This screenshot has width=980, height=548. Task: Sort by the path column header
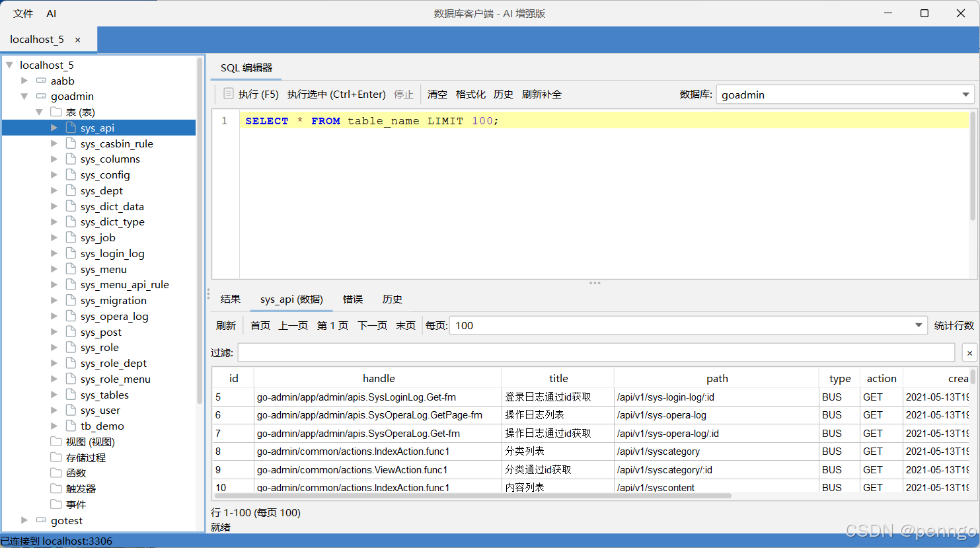716,378
